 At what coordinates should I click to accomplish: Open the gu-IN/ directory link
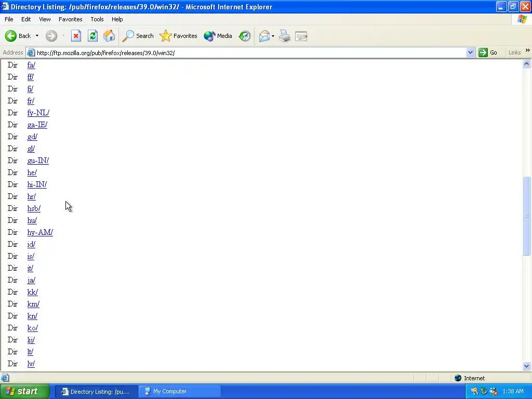[x=38, y=161]
